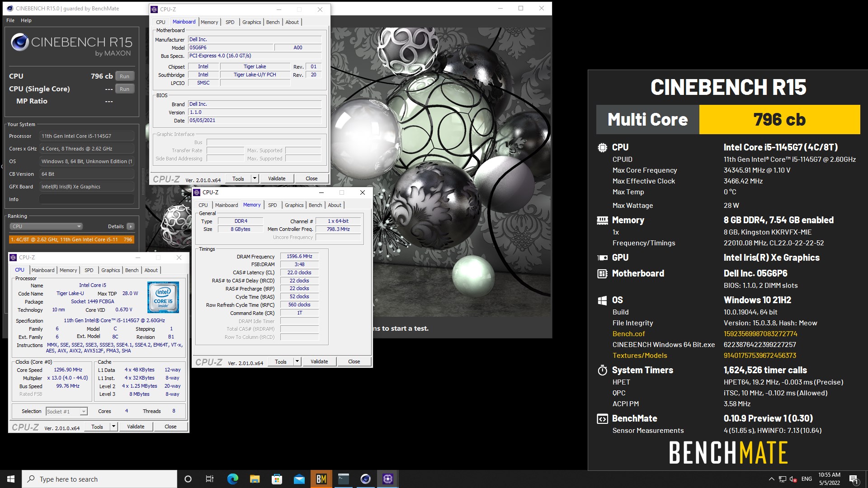
Task: Click the Cortana circle icon
Action: (188, 479)
